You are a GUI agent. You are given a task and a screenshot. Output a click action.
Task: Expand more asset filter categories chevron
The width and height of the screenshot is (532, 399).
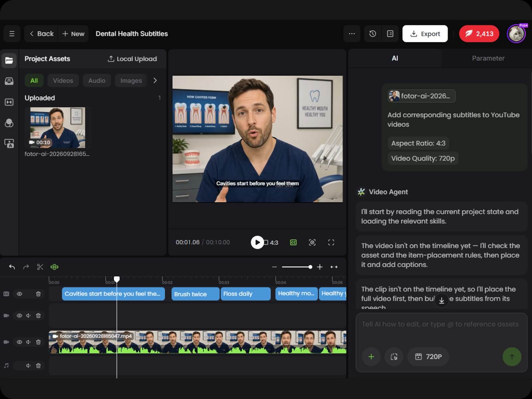tap(155, 80)
